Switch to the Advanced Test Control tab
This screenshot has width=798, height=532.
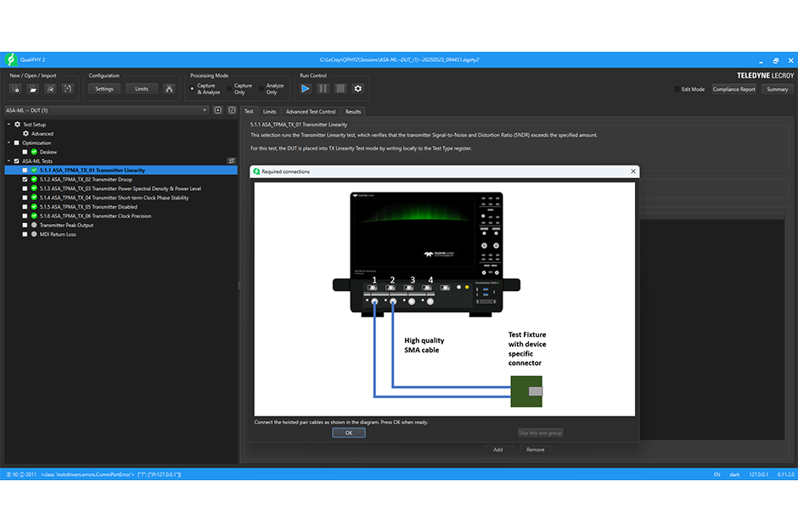[310, 111]
